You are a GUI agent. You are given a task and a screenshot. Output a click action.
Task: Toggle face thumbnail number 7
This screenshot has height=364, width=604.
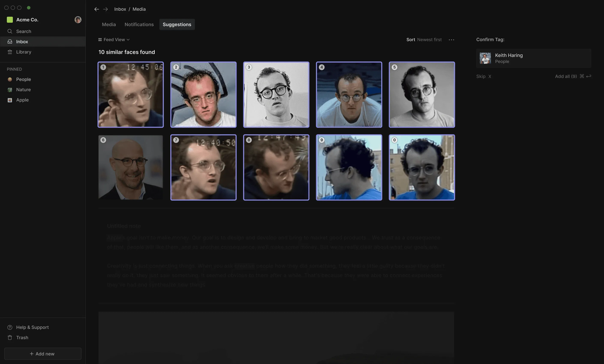[203, 167]
